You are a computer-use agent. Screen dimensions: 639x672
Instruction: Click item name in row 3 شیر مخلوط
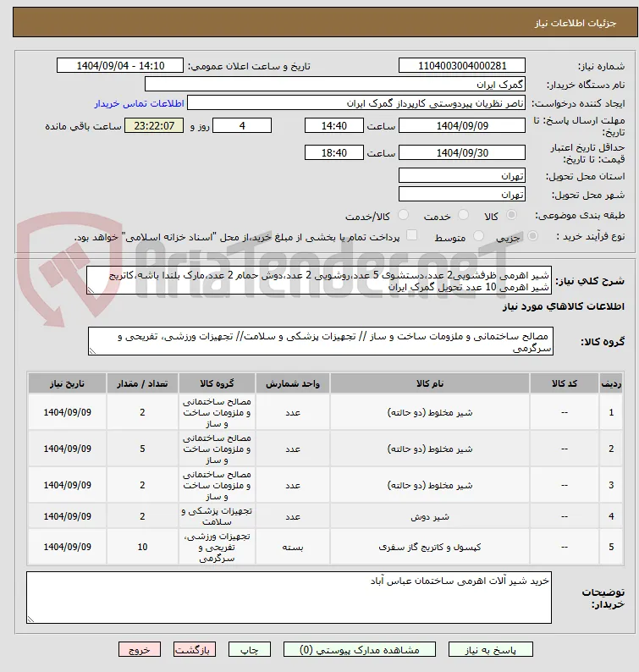[x=429, y=485]
